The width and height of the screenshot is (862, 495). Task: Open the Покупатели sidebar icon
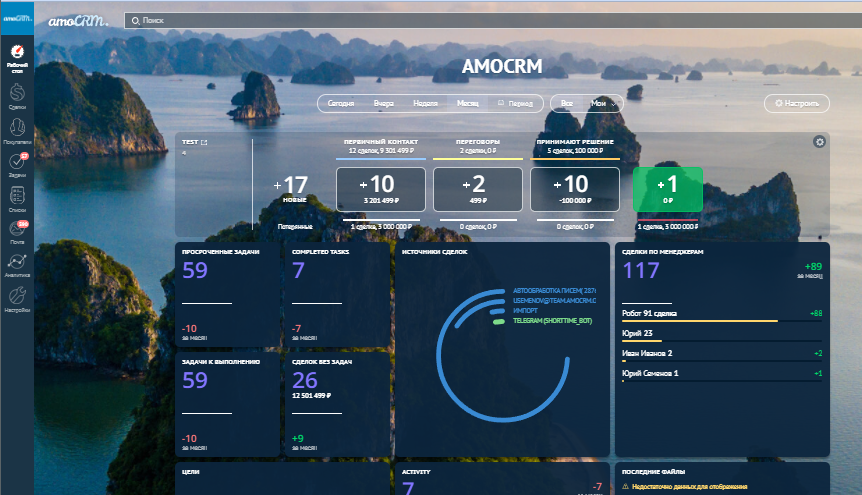click(16, 132)
